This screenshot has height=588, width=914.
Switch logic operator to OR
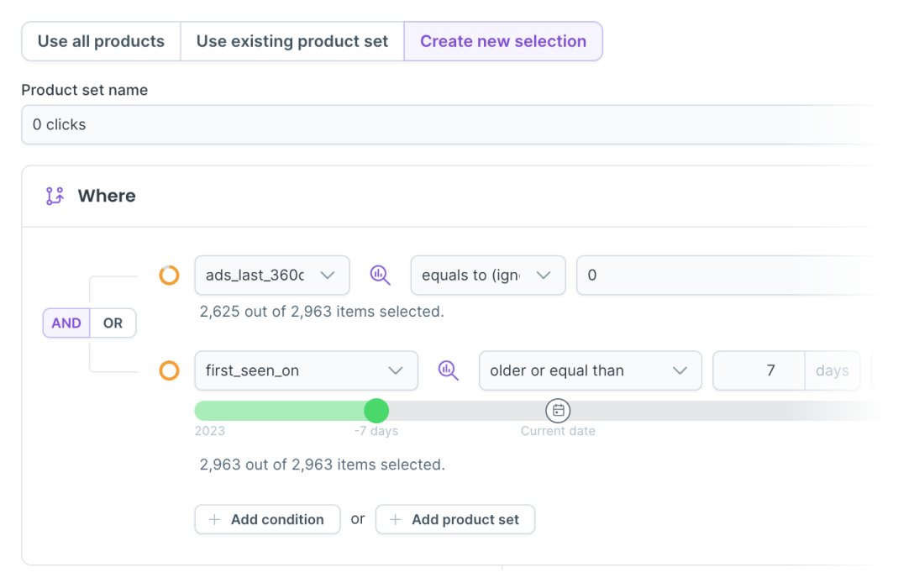tap(113, 323)
